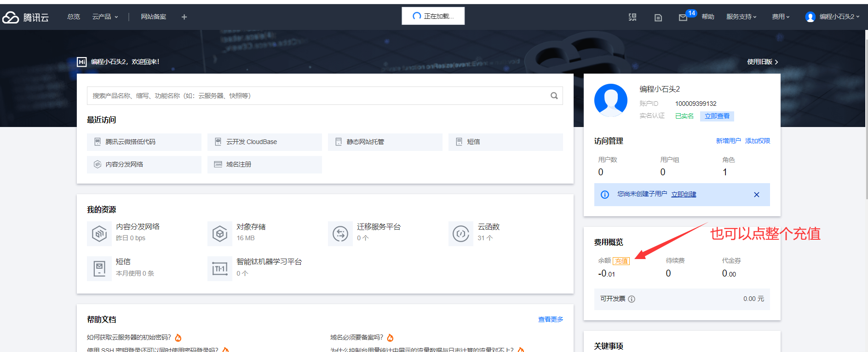Click the 迁移服务平台 resource icon
The image size is (868, 352).
[340, 234]
